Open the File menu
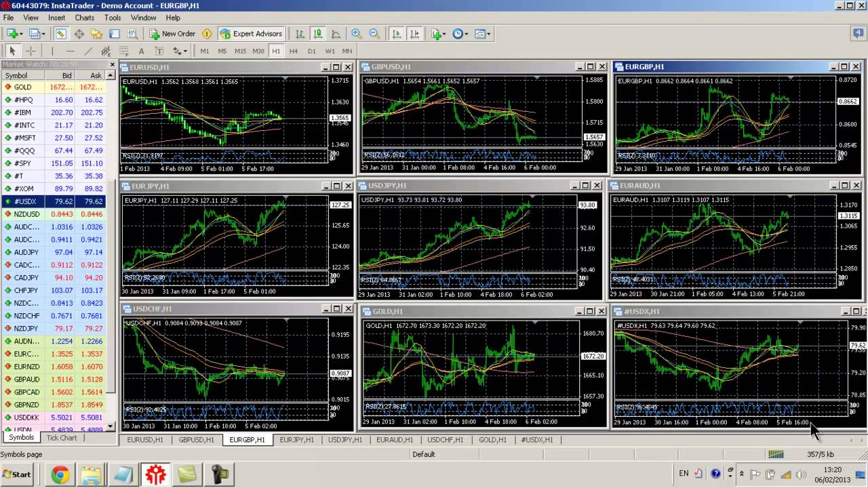This screenshot has height=488, width=868. click(8, 18)
